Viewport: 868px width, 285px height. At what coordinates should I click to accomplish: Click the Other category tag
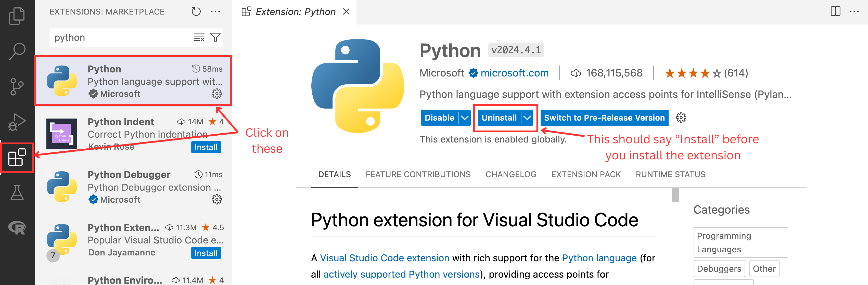pos(764,268)
